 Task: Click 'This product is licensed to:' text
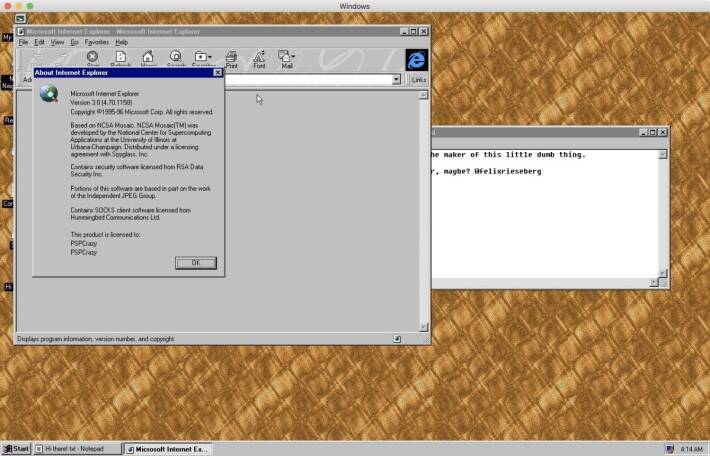105,235
